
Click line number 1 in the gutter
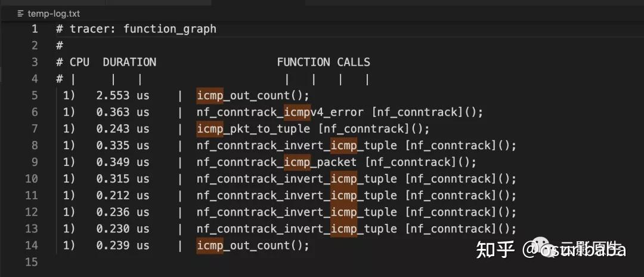[35, 29]
